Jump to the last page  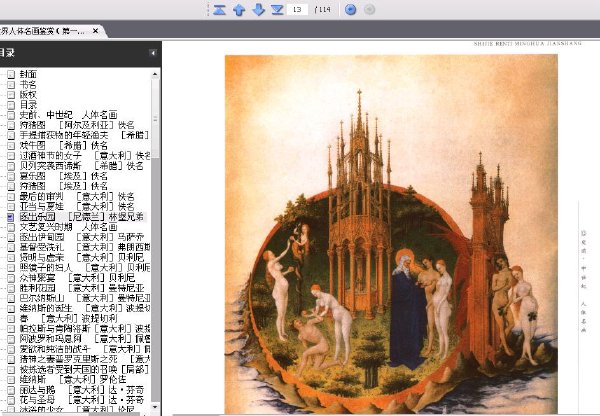(x=277, y=9)
